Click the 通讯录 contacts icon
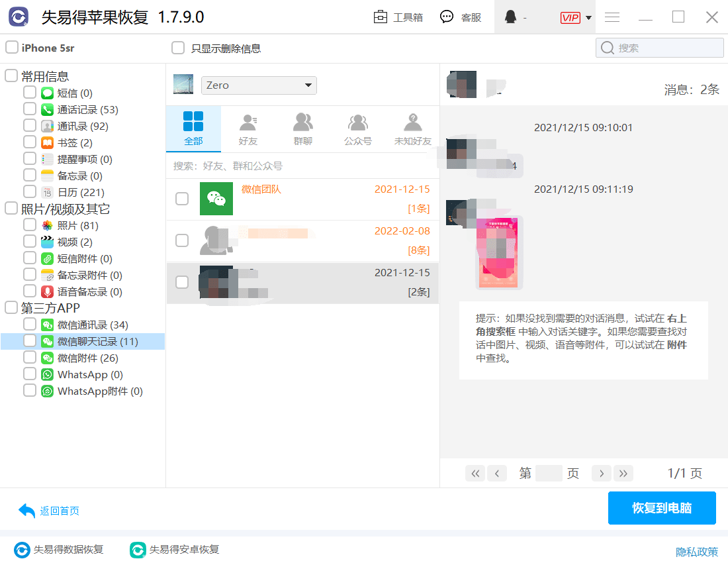This screenshot has width=728, height=563. click(48, 127)
